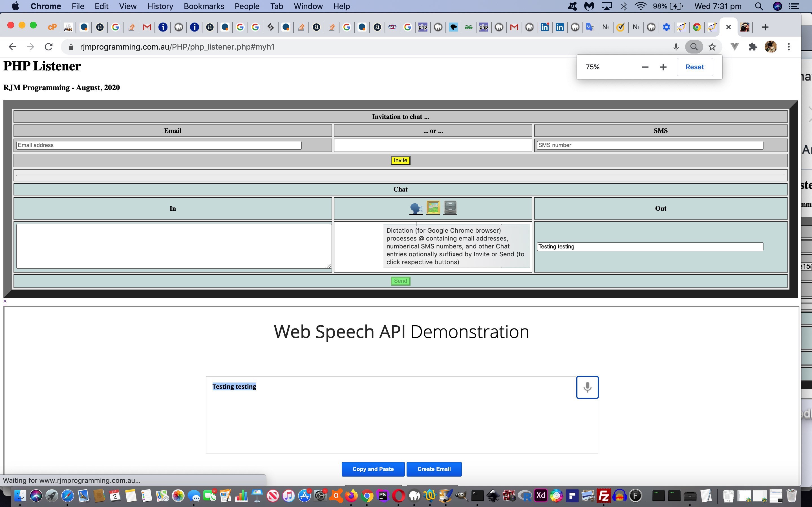This screenshot has height=507, width=812.
Task: Click the WiFi icon in macOS menu bar
Action: pos(639,6)
